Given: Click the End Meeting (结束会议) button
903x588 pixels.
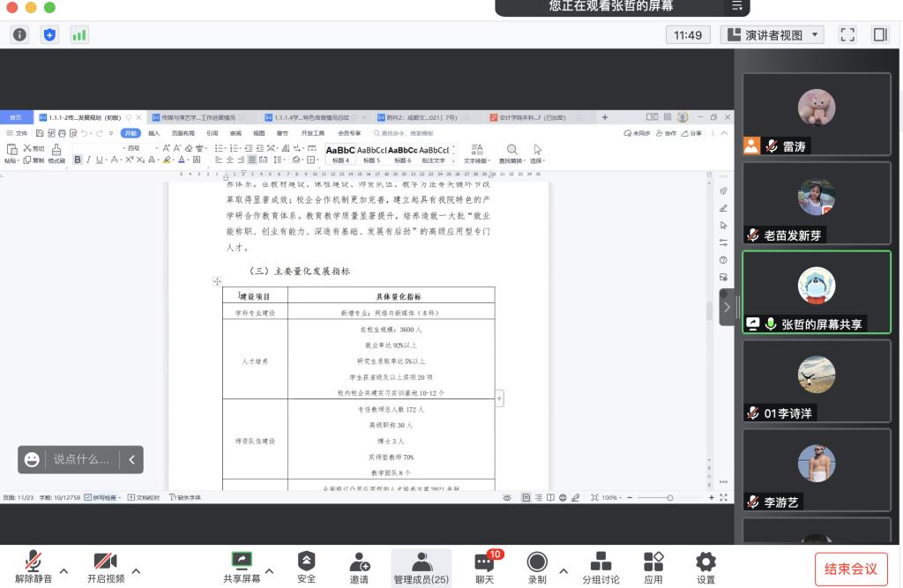Looking at the screenshot, I should 850,569.
